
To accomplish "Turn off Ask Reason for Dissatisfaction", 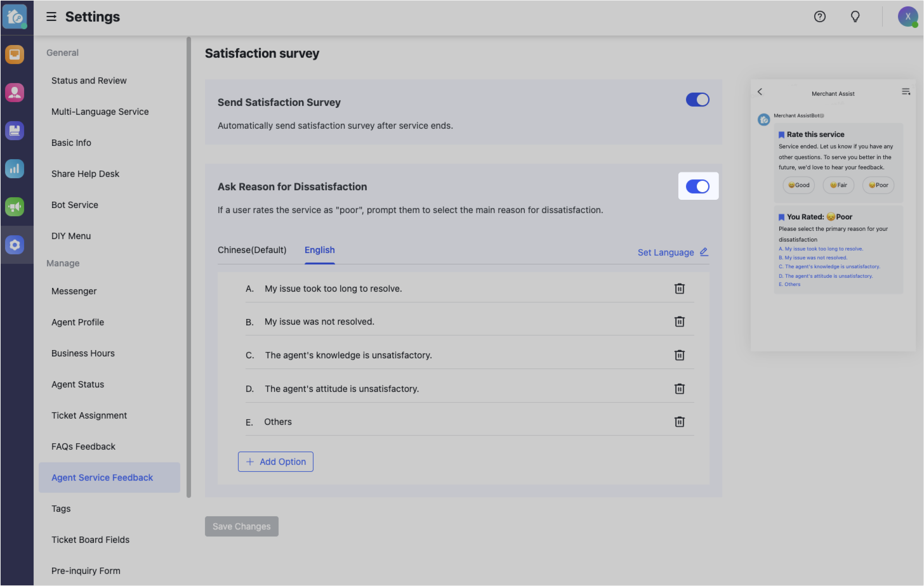I will click(698, 186).
